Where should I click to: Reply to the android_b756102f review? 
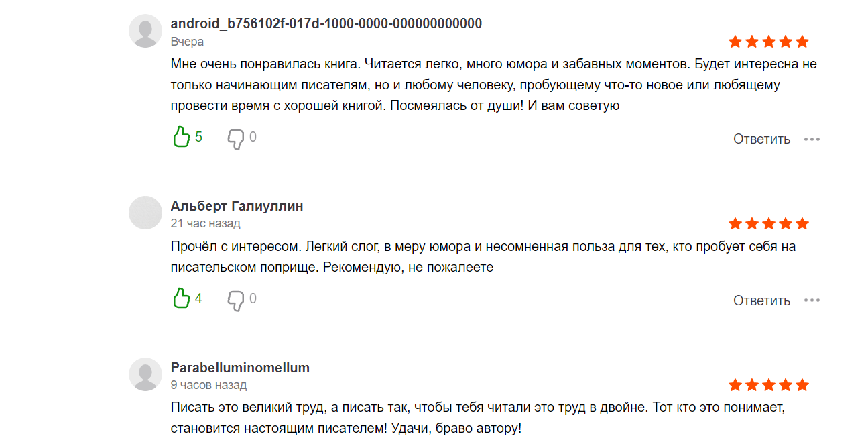[761, 140]
